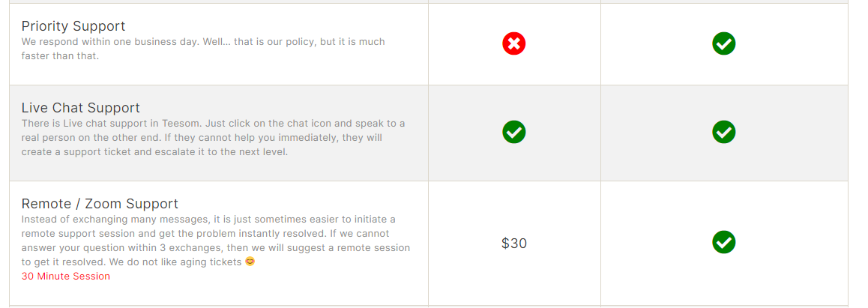Viewport: 868px width, 308px height.
Task: Click 'Instead of exchanging many messages' text
Action: pos(112,220)
